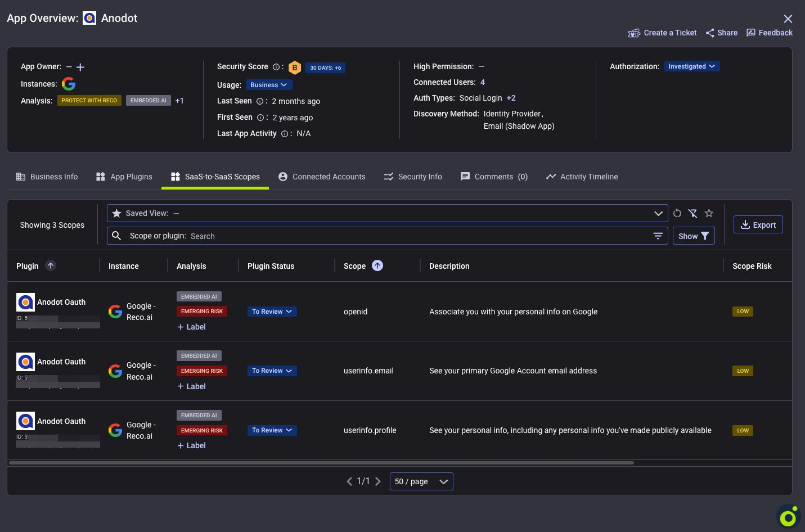Viewport: 805px width, 532px height.
Task: Close the App Overview panel
Action: pyautogui.click(x=788, y=19)
